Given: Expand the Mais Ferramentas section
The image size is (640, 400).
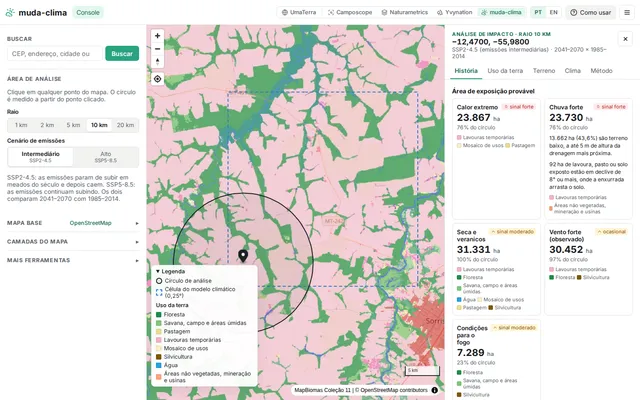Looking at the screenshot, I should (x=73, y=260).
